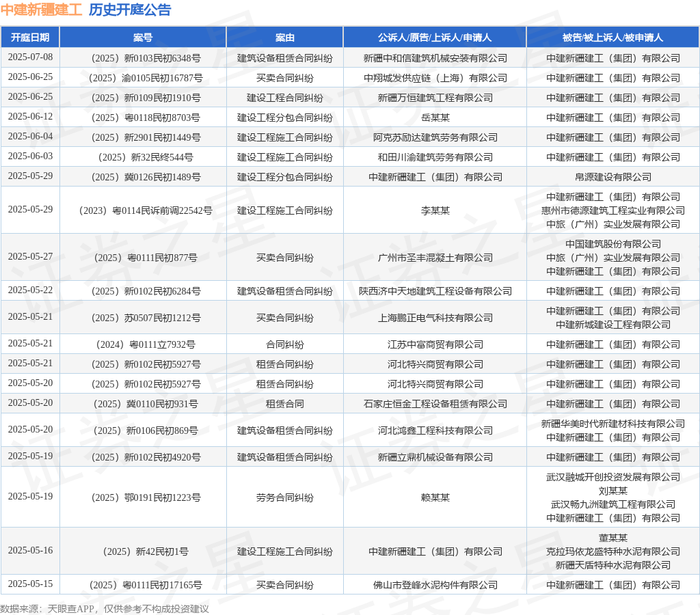Click defendant "中建新城建设工程有限公司"
The image size is (700, 615).
613,325
